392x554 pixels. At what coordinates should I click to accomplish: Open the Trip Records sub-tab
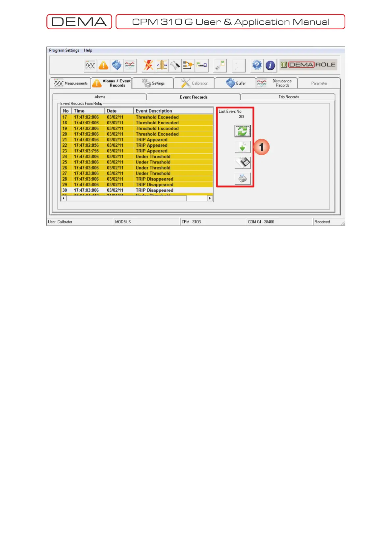tap(288, 97)
